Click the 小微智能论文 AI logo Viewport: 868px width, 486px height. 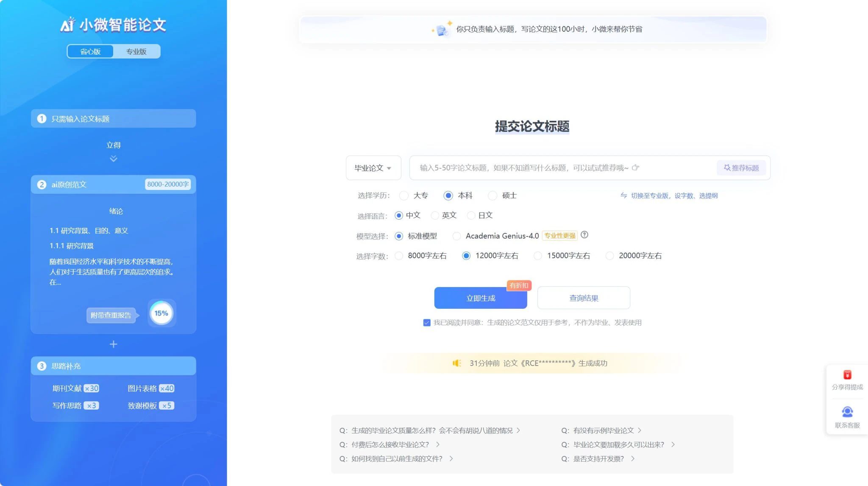113,25
